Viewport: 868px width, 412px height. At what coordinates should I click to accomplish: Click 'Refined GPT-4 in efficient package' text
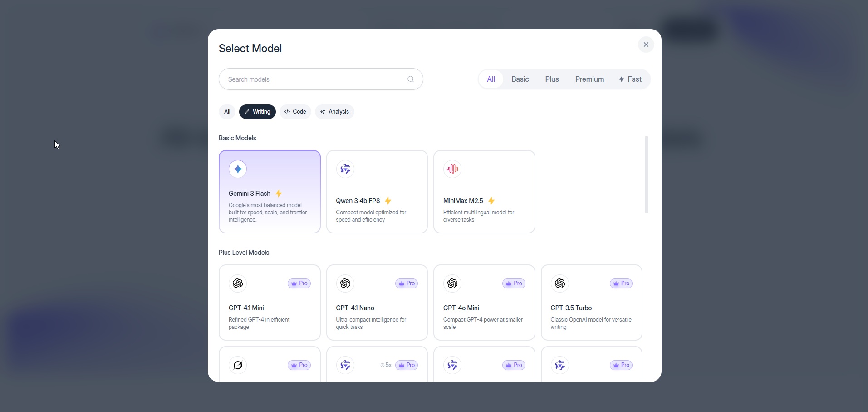[x=259, y=323]
